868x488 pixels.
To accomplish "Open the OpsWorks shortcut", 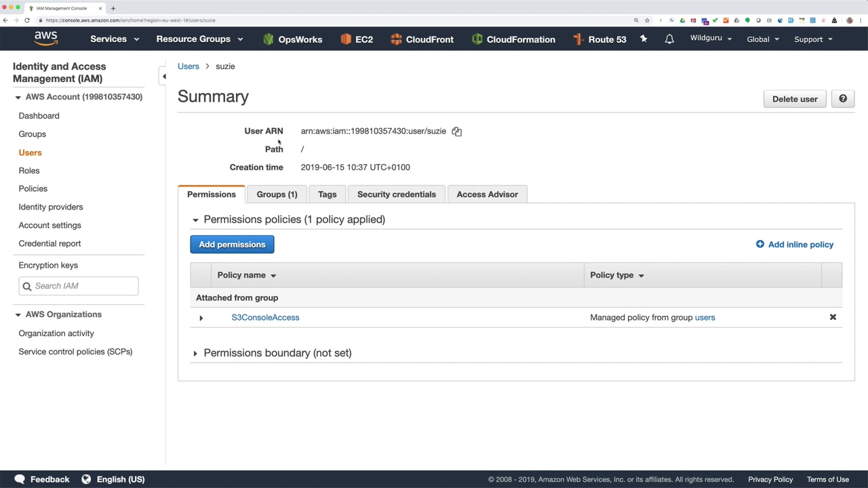I will click(x=292, y=39).
